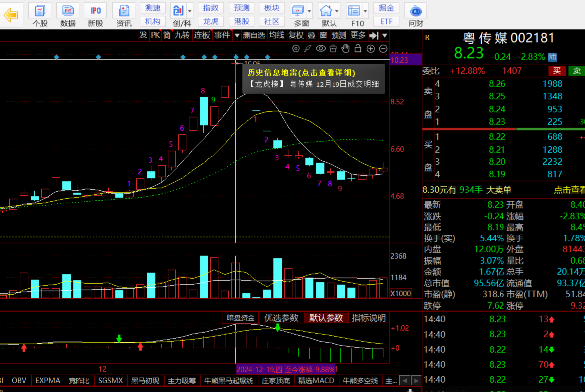Expand the 事件 dropdown arrow
This screenshot has height=392, width=585.
coord(237,36)
